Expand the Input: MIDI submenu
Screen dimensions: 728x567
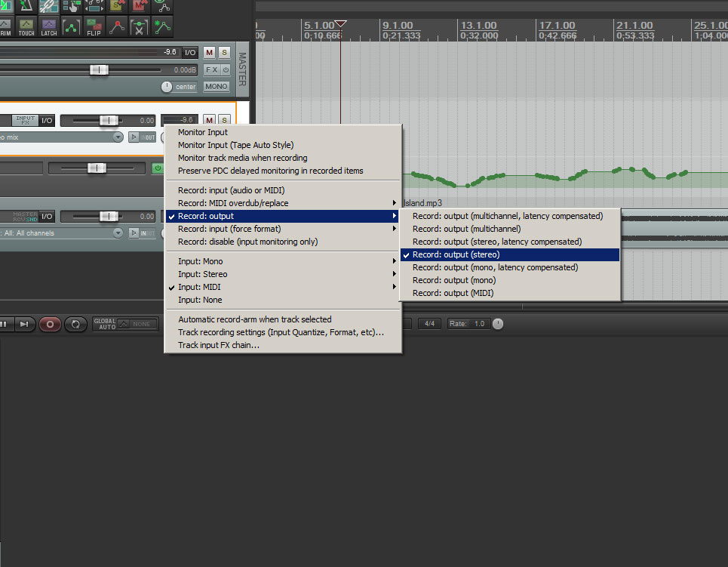tap(283, 287)
